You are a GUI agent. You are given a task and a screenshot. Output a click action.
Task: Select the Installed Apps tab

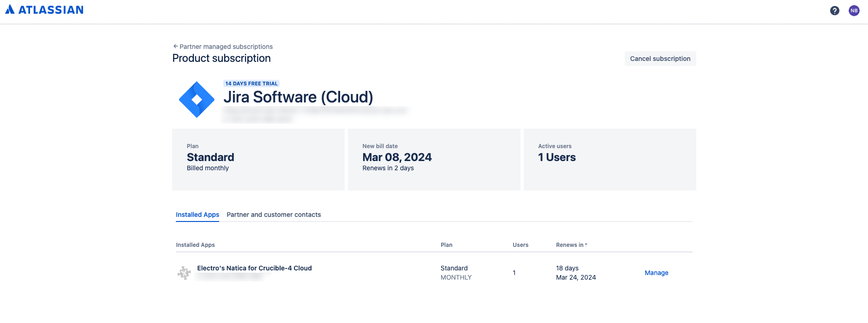click(x=198, y=215)
